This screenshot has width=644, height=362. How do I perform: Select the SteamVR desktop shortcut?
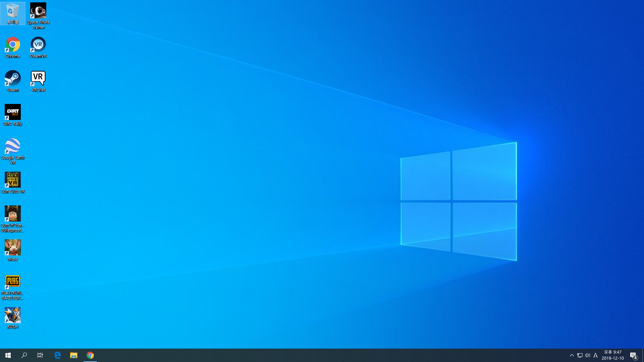(x=38, y=45)
